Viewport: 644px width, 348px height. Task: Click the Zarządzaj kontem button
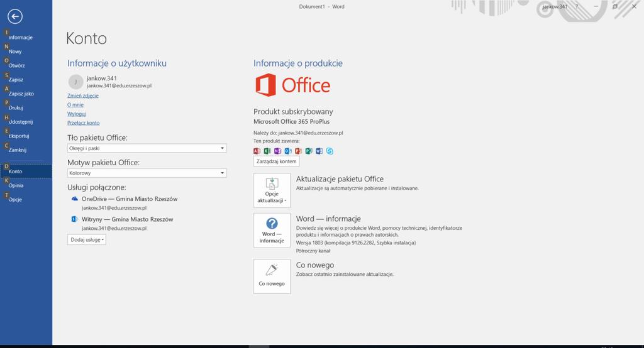(x=277, y=161)
